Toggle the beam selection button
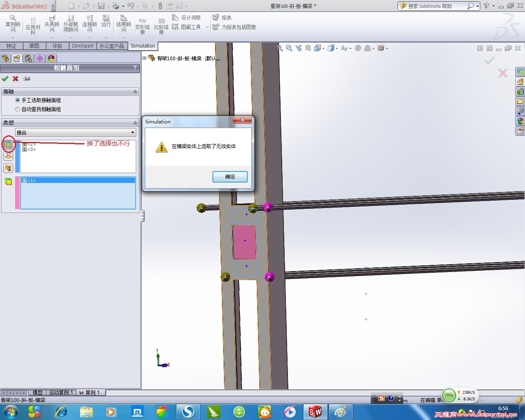 click(8, 168)
